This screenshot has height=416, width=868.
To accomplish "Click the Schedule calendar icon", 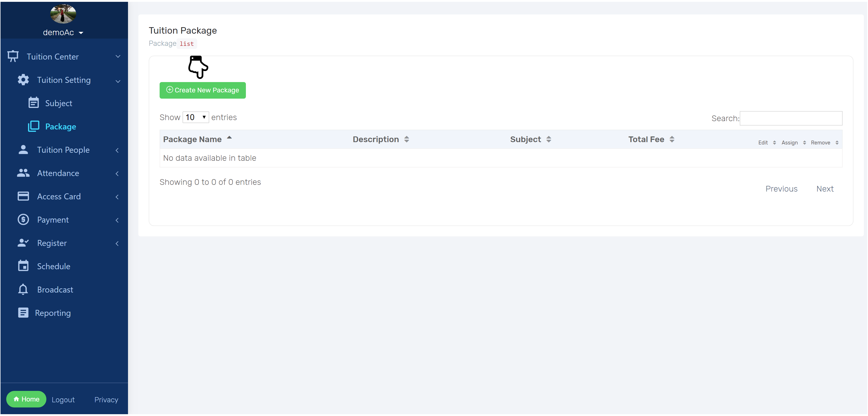I will click(x=23, y=266).
